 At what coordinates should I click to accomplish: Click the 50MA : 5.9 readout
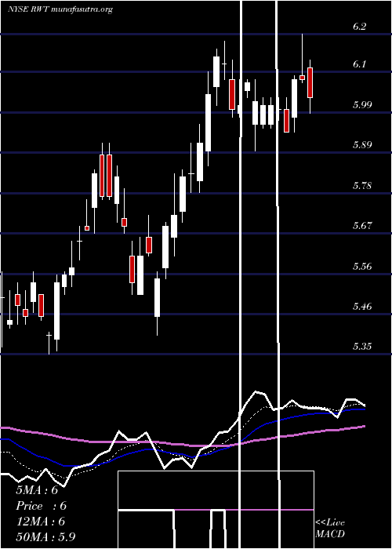coord(45,537)
